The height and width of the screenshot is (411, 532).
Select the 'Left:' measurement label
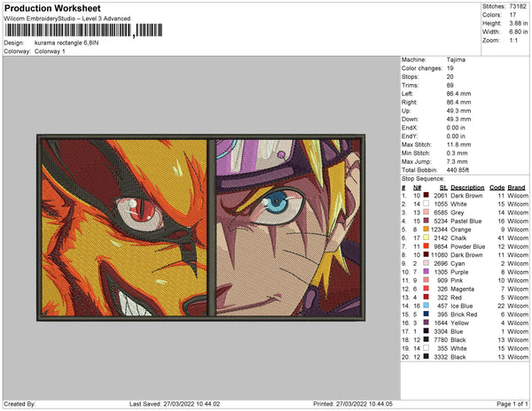coord(407,94)
